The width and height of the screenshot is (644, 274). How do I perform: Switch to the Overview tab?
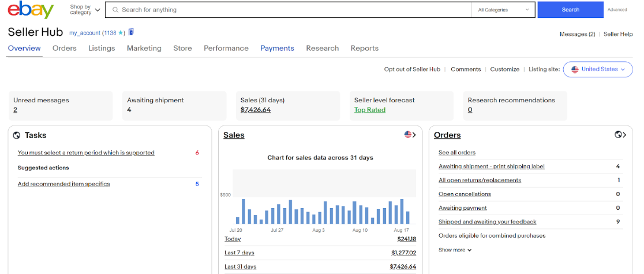coord(24,48)
